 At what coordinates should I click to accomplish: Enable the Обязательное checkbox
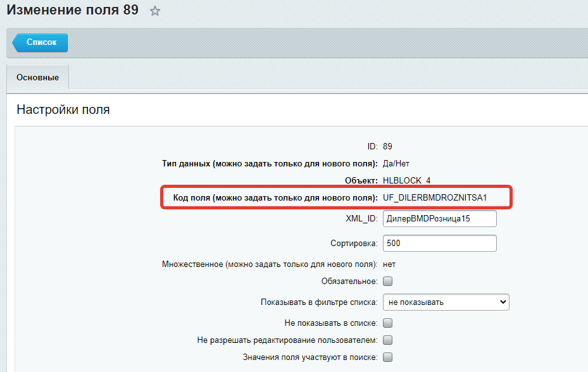coord(388,281)
